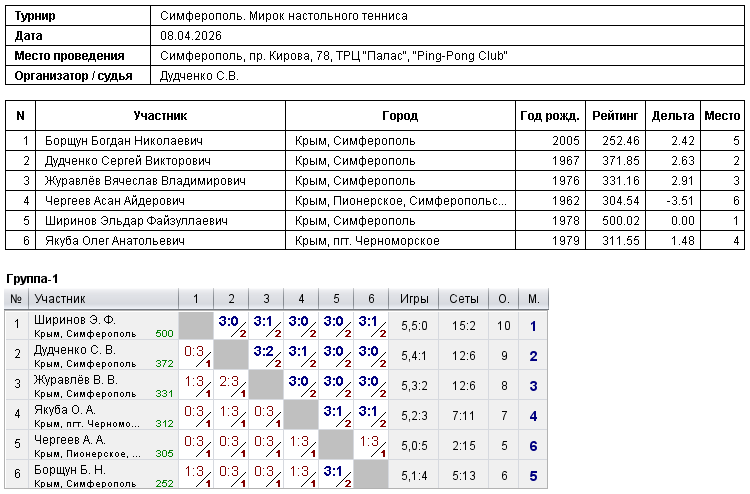Click the 2:3 score in Журавлёв's row
Screen dimensions: 750x494
(x=228, y=381)
